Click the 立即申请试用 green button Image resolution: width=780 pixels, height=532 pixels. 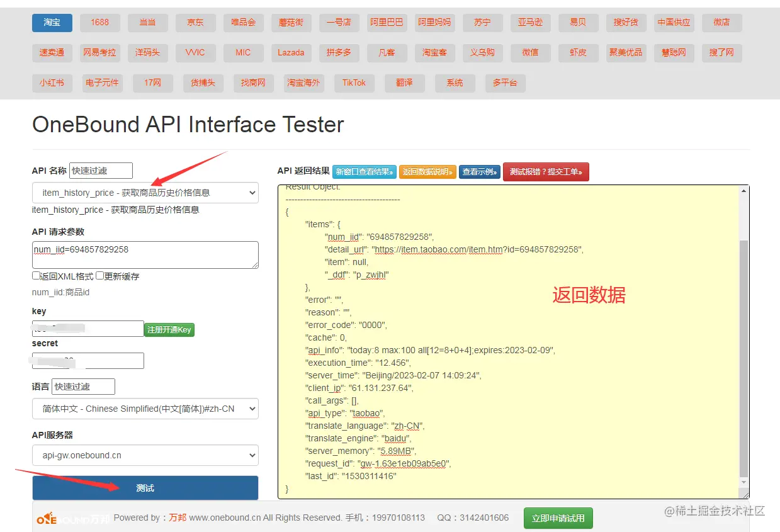558,519
